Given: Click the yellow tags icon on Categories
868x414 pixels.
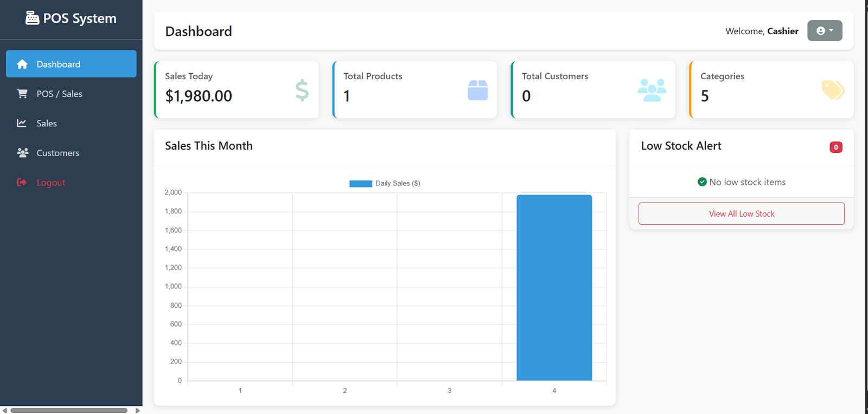Looking at the screenshot, I should [833, 90].
